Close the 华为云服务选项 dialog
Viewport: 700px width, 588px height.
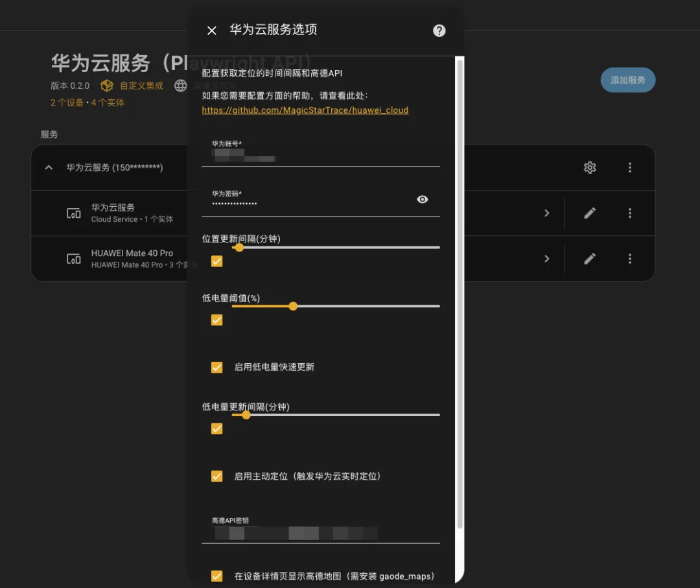[211, 30]
